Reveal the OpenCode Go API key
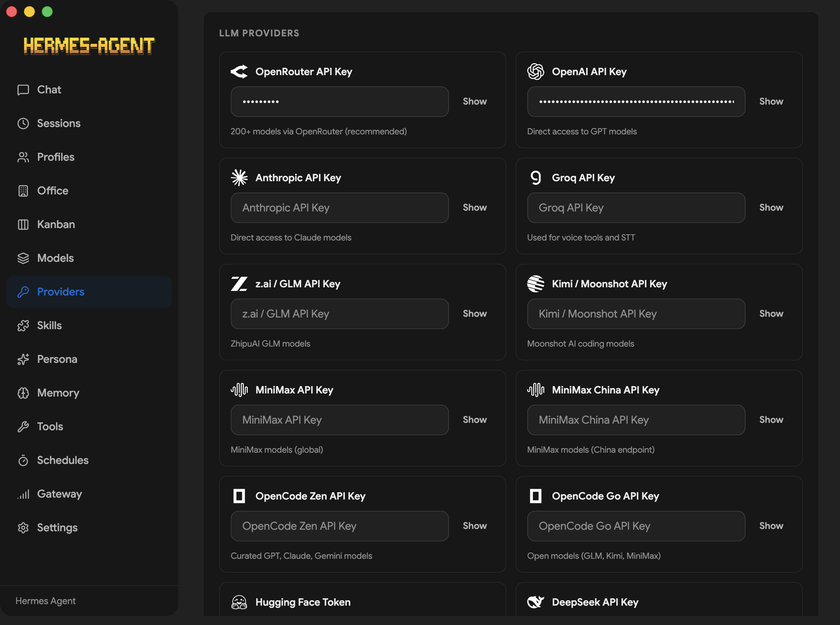Screen dimensions: 840x625 771,526
